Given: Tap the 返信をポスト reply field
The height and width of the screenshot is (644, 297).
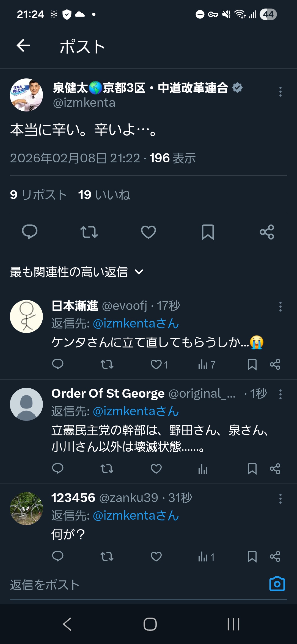Looking at the screenshot, I should [x=132, y=585].
